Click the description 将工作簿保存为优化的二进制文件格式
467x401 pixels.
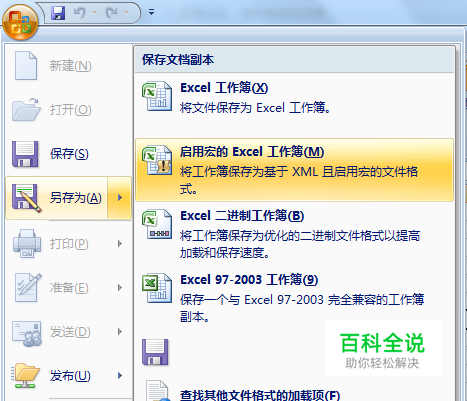pyautogui.click(x=300, y=244)
